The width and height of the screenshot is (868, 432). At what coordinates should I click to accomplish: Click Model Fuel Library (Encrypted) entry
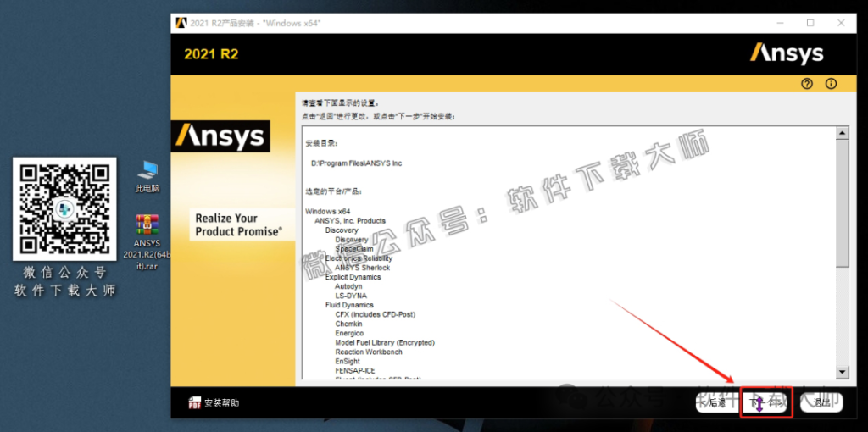click(385, 342)
